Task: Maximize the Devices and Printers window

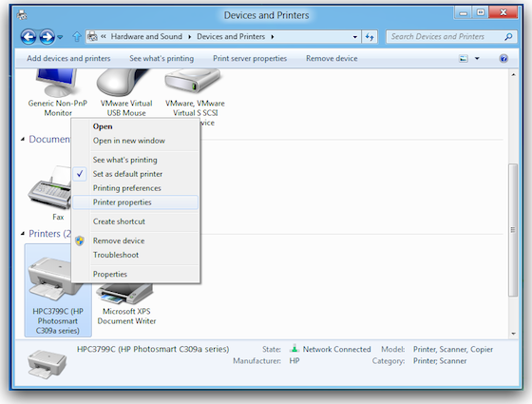Action: click(x=481, y=13)
